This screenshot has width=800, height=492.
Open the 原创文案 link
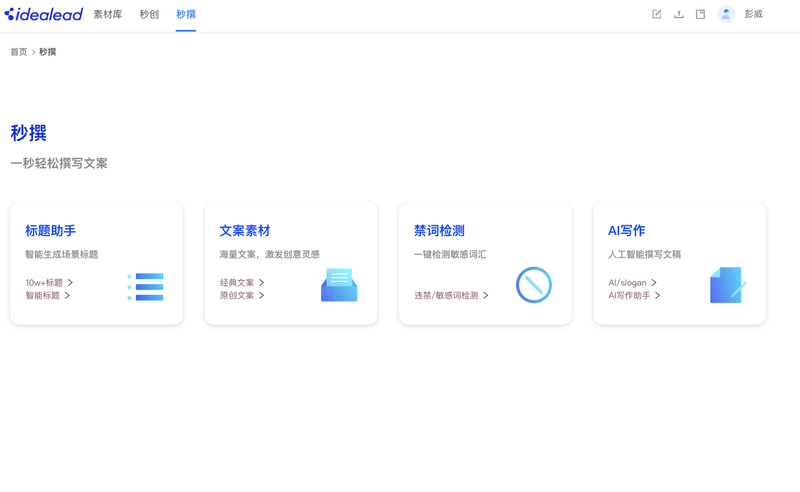click(x=237, y=295)
